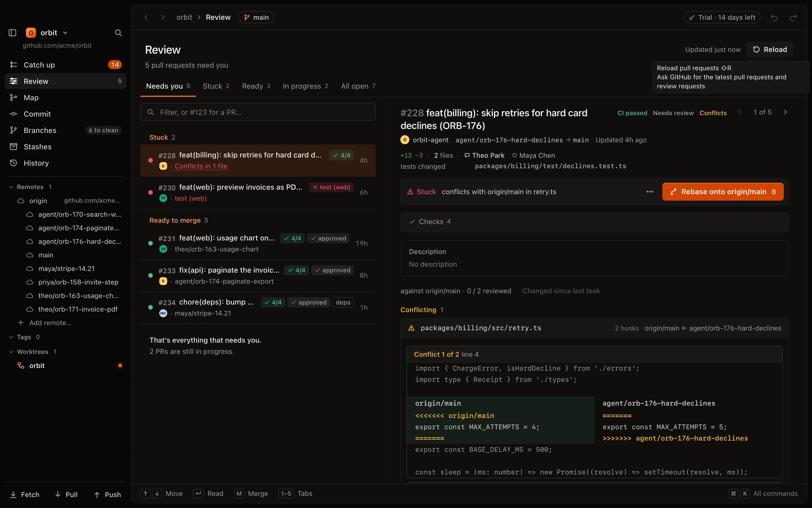Go forward with the right arrow
The height and width of the screenshot is (508, 812).
point(163,17)
